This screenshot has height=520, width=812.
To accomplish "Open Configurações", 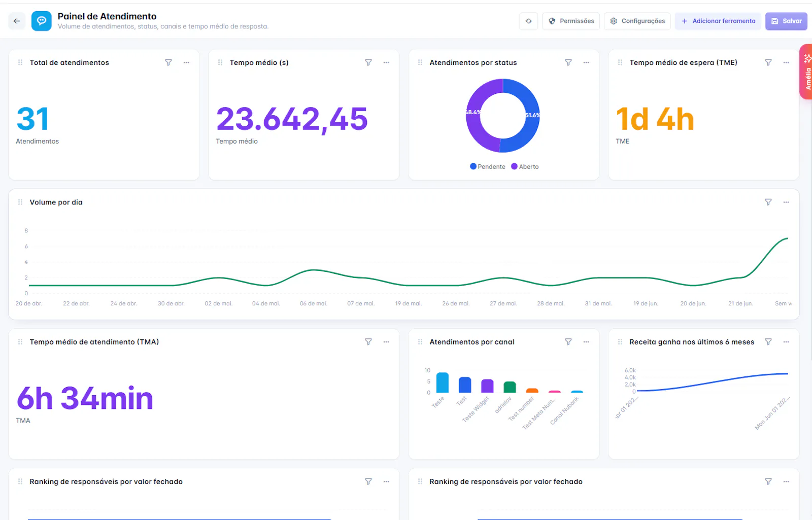I will coord(637,21).
